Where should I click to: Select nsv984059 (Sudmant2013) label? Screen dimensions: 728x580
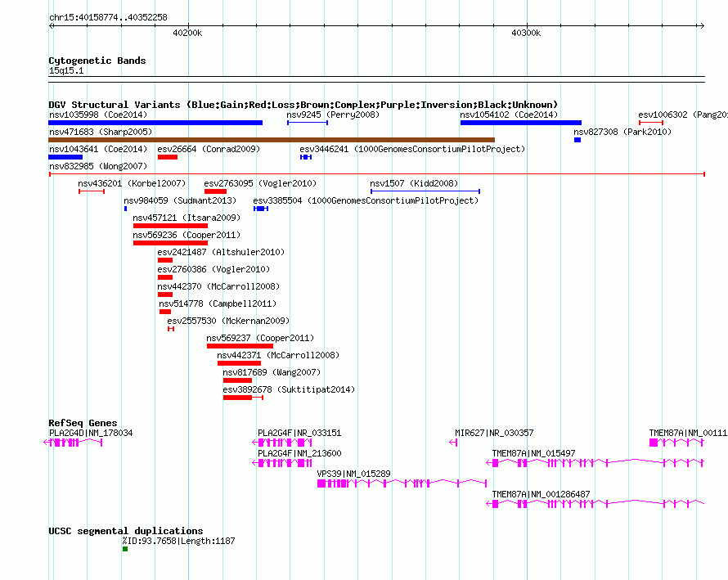[180, 200]
